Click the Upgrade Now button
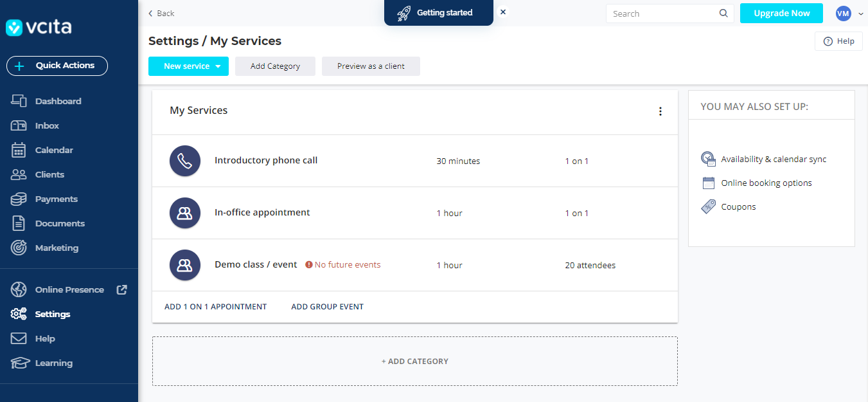The height and width of the screenshot is (402, 868). tap(781, 13)
